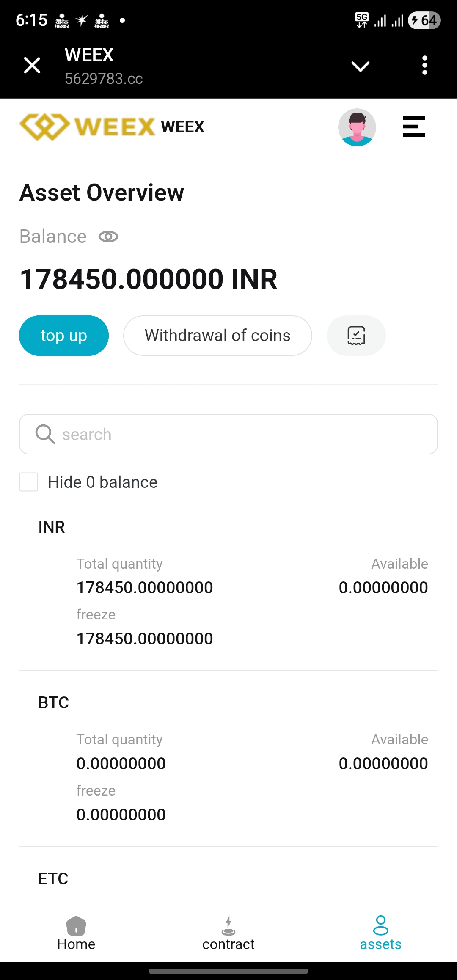Viewport: 457px width, 980px height.
Task: Open the user profile avatar
Action: pos(357,127)
